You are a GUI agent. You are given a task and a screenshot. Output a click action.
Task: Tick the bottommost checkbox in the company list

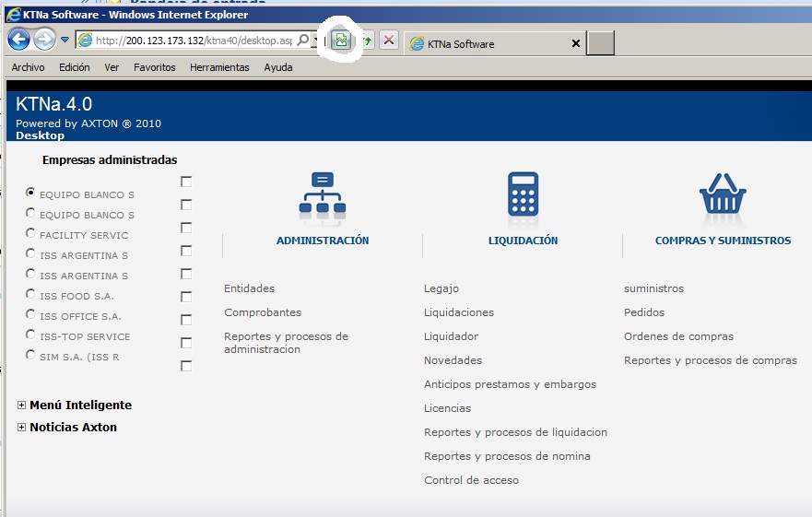click(186, 366)
